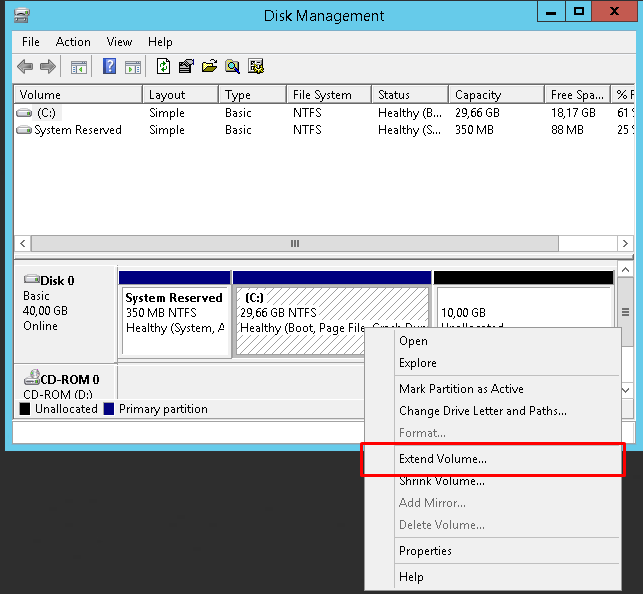Viewport: 643px width, 594px height.
Task: Click the disk settings list toolbar icon
Action: point(256,66)
